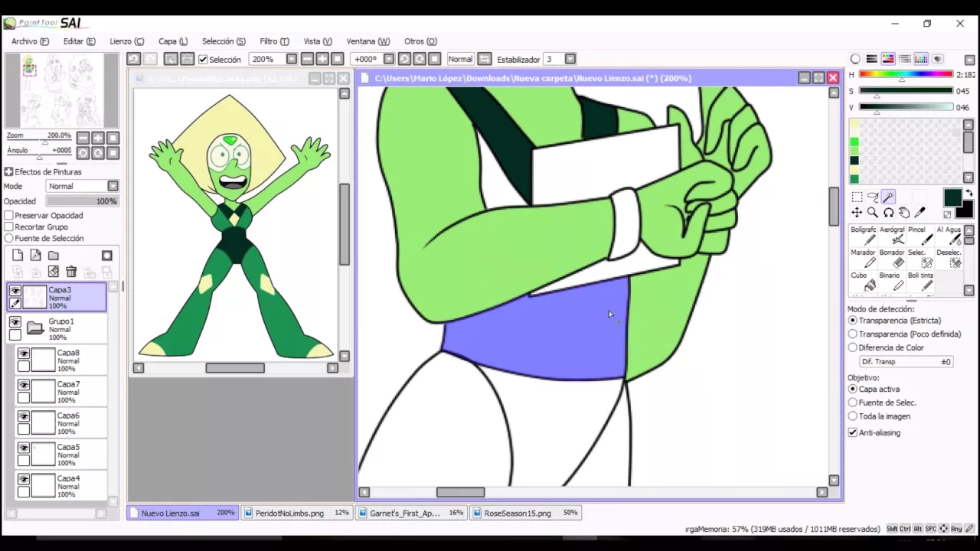Click the Normal blend button in toolbar
The height and width of the screenshot is (551, 980).
pyautogui.click(x=460, y=59)
